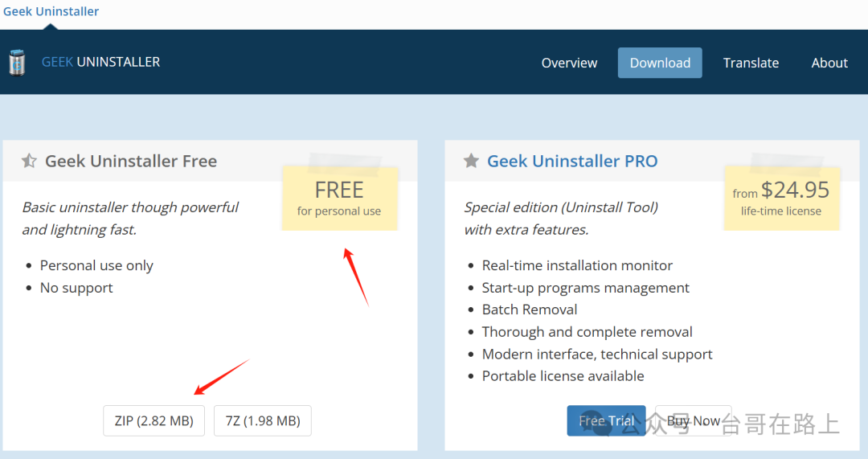The image size is (868, 459).
Task: Click the Portable license available list item
Action: pyautogui.click(x=563, y=375)
